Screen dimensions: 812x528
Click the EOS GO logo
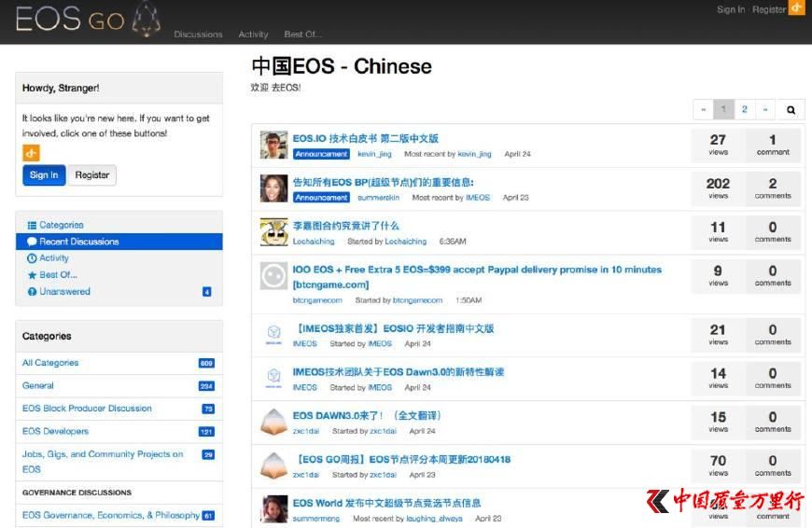pyautogui.click(x=88, y=21)
